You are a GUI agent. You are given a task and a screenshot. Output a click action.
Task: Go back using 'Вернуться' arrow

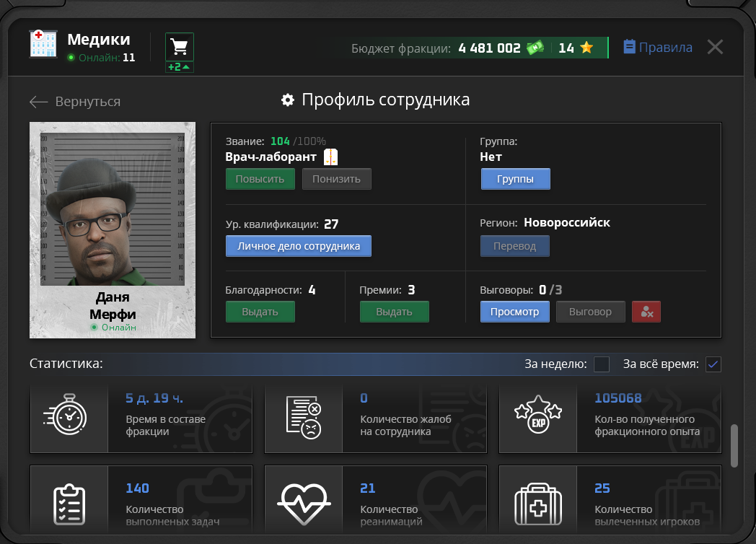(74, 102)
